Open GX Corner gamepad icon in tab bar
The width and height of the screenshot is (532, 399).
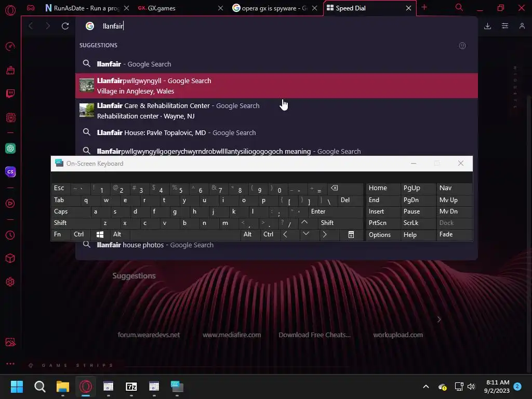coord(31,8)
